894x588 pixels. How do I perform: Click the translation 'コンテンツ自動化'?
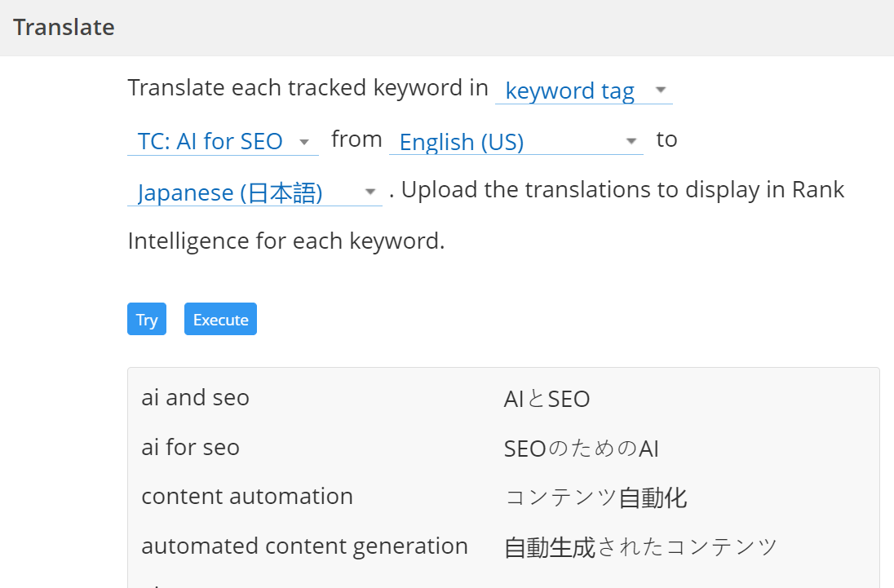(x=595, y=497)
